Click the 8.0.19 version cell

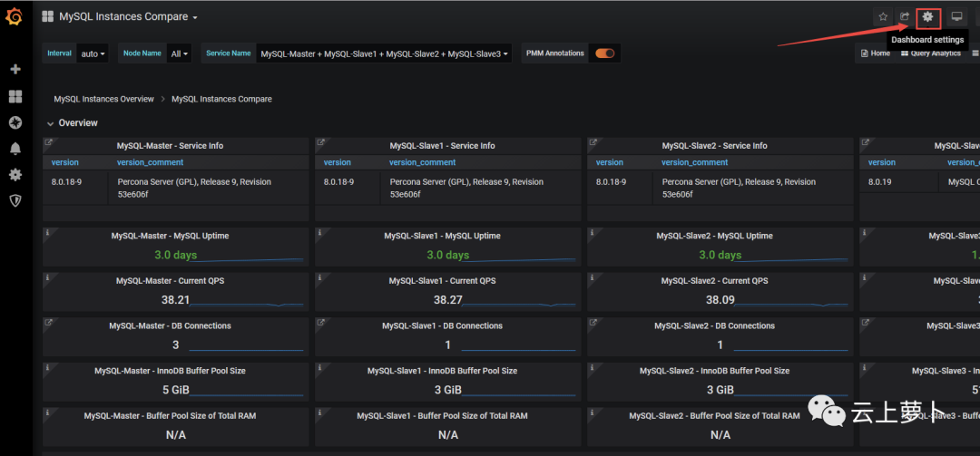pos(881,182)
